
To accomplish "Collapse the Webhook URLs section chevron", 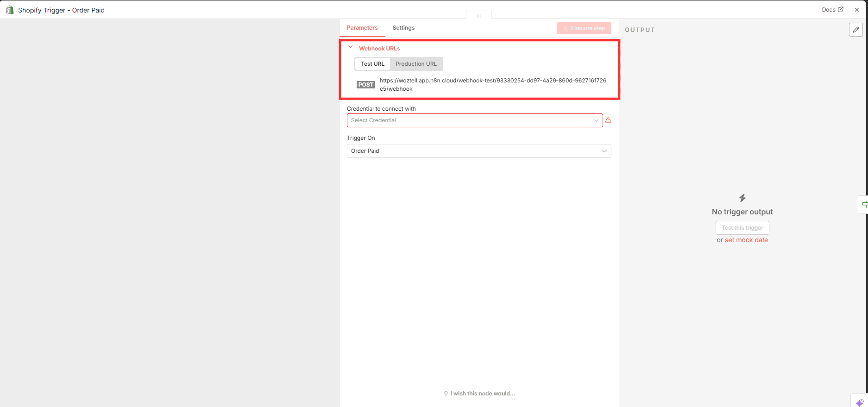I will (351, 47).
